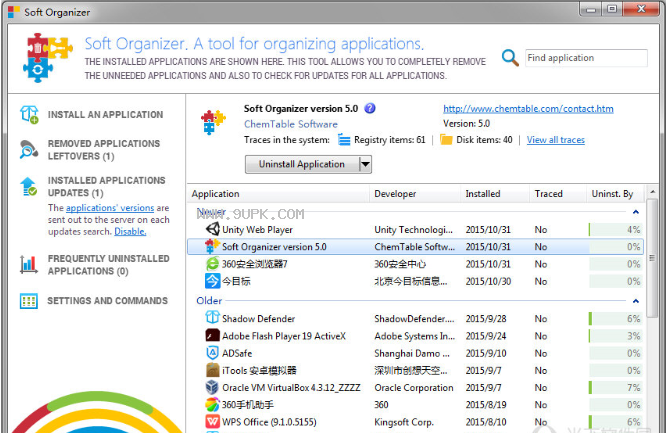This screenshot has height=433, width=666.
Task: Click the Disable link
Action: pos(130,232)
